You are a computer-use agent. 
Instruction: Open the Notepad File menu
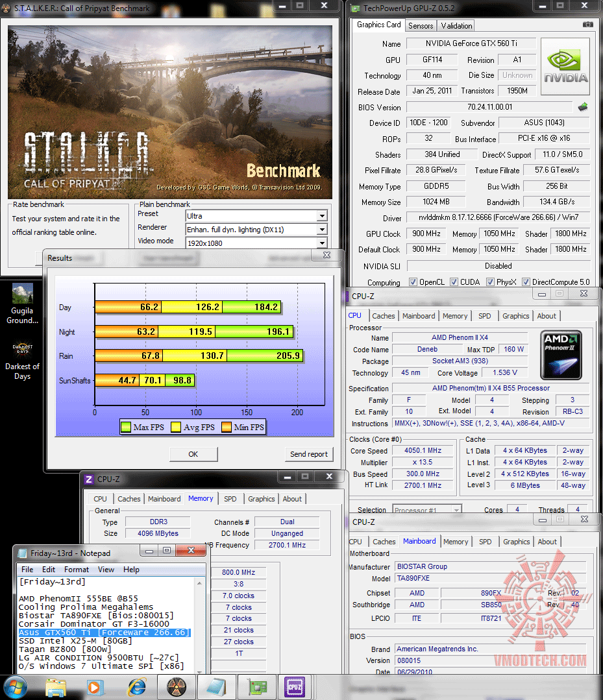pos(27,569)
